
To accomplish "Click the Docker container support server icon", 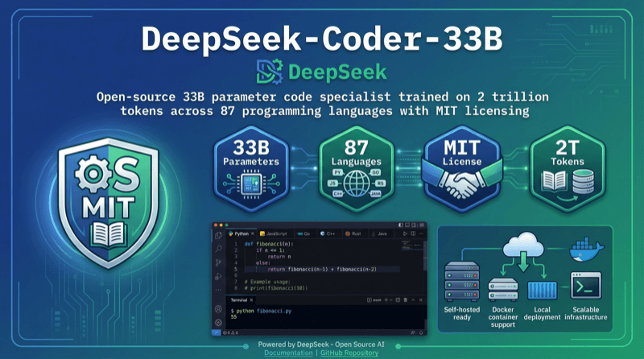I will coord(503,290).
